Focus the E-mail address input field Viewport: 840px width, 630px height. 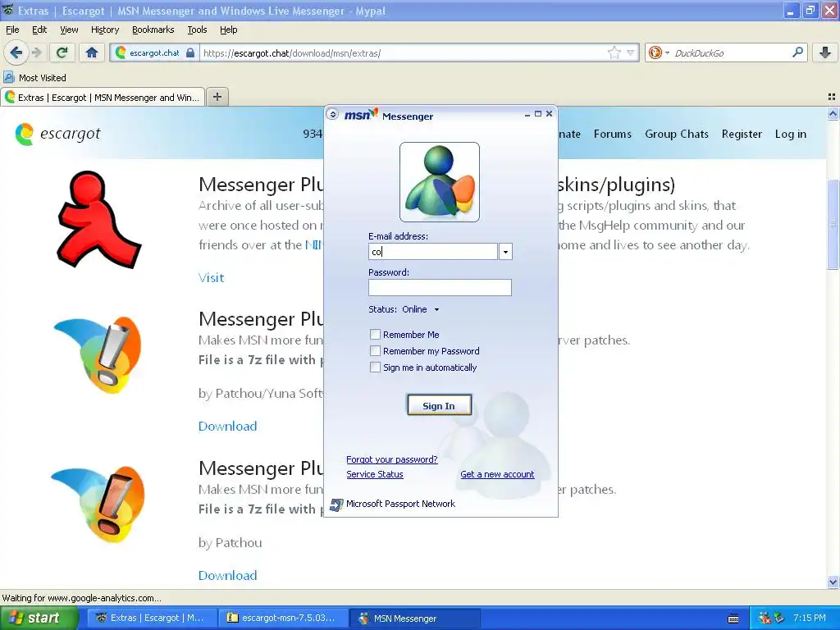pyautogui.click(x=433, y=251)
